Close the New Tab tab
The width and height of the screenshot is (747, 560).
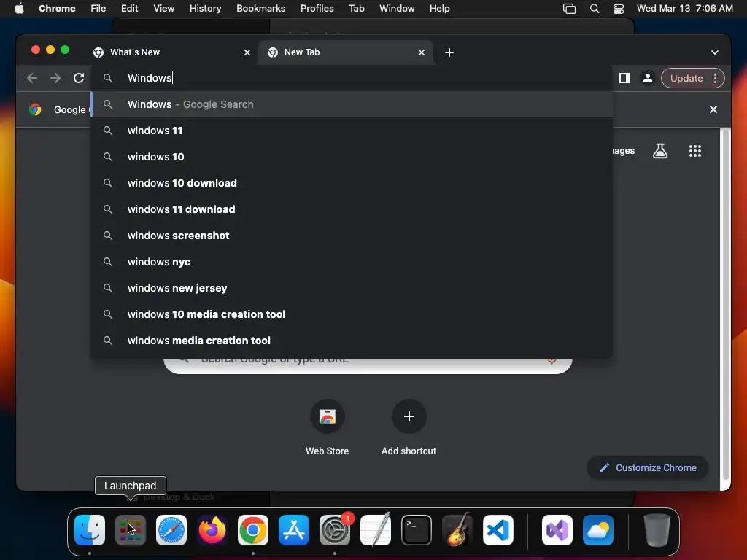point(422,52)
